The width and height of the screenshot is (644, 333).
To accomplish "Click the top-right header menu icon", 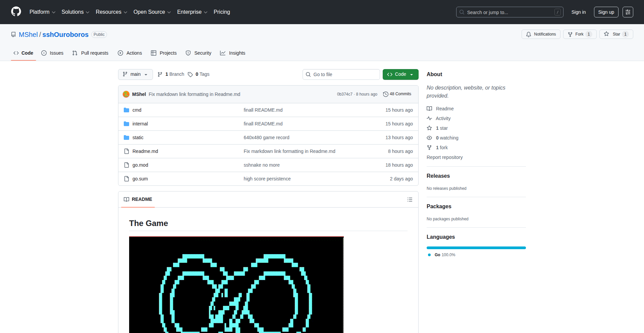I will coord(628,12).
